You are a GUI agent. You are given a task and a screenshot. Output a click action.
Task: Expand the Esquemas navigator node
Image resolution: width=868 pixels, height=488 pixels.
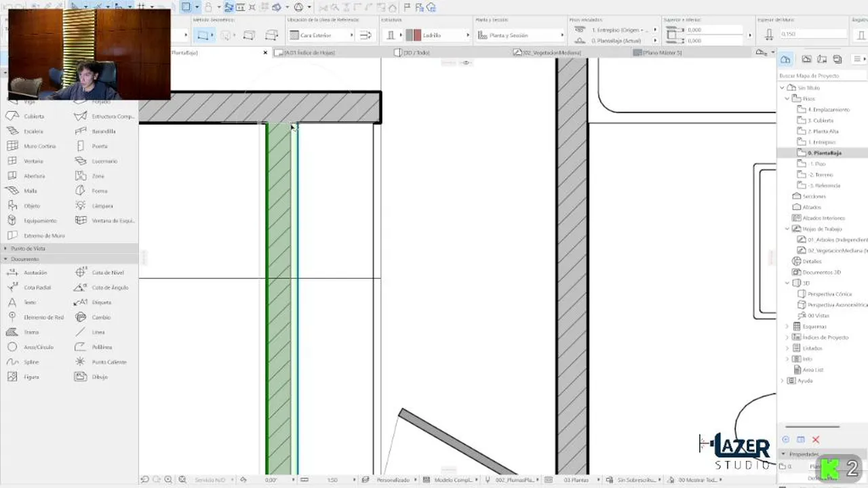tap(787, 327)
